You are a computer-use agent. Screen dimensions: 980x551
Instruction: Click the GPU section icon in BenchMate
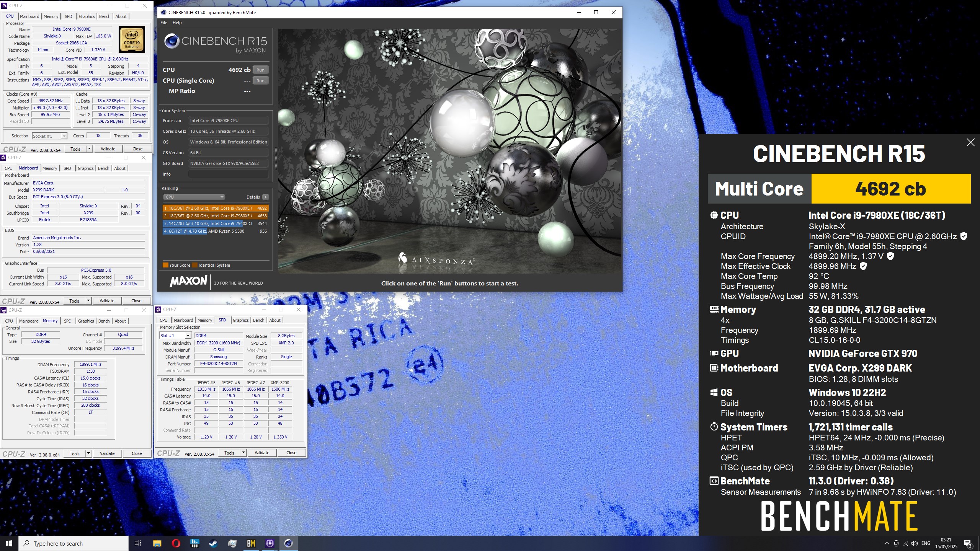pos(714,354)
